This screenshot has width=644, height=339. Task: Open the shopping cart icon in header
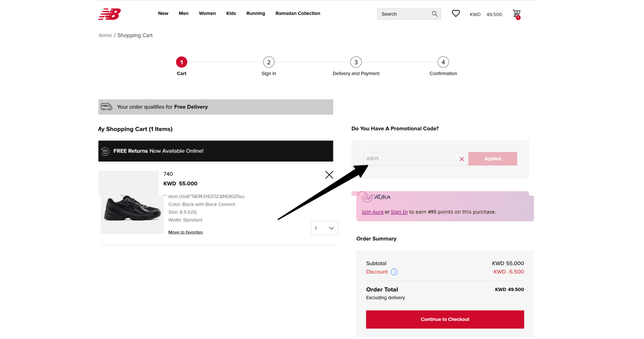pyautogui.click(x=517, y=14)
